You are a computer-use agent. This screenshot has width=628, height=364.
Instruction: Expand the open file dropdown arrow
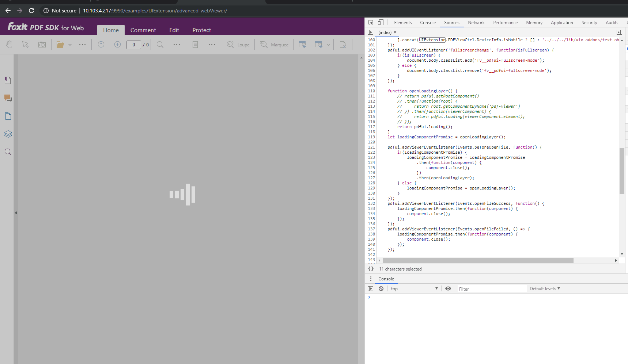[x=70, y=45]
